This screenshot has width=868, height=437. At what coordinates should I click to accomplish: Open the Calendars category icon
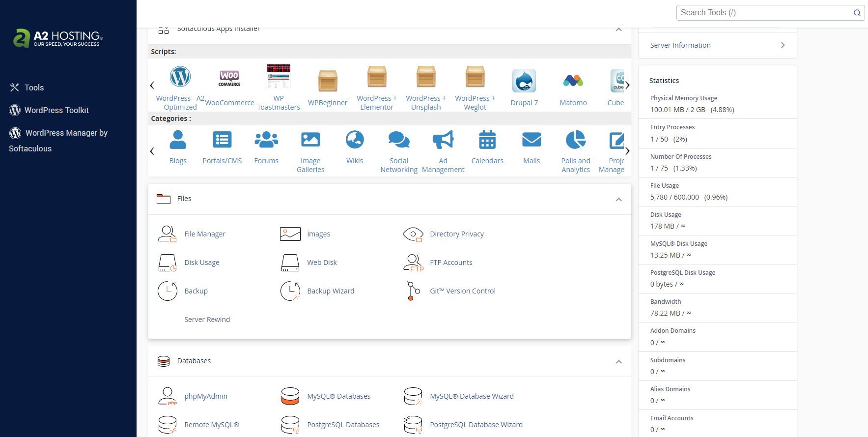(487, 140)
